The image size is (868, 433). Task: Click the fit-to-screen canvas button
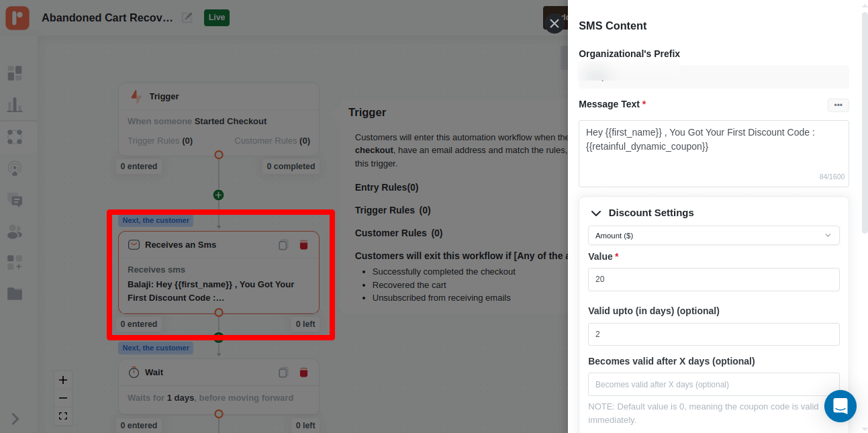tap(63, 416)
